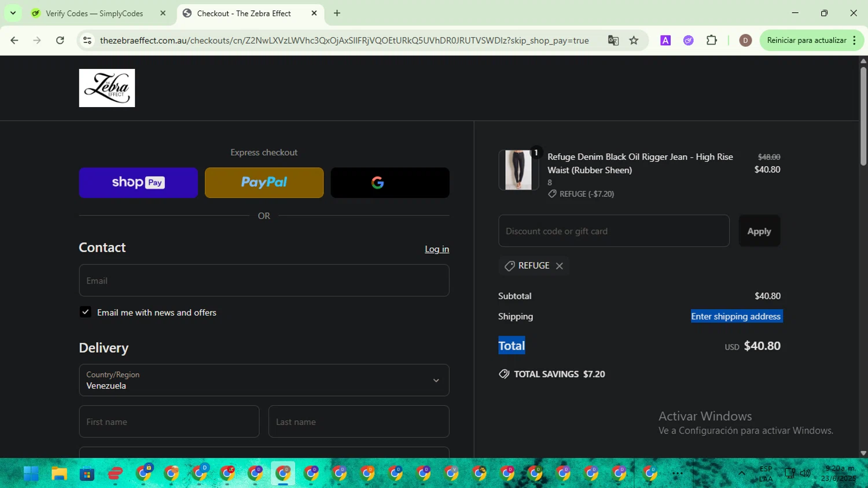Go back to the previous page

click(14, 41)
